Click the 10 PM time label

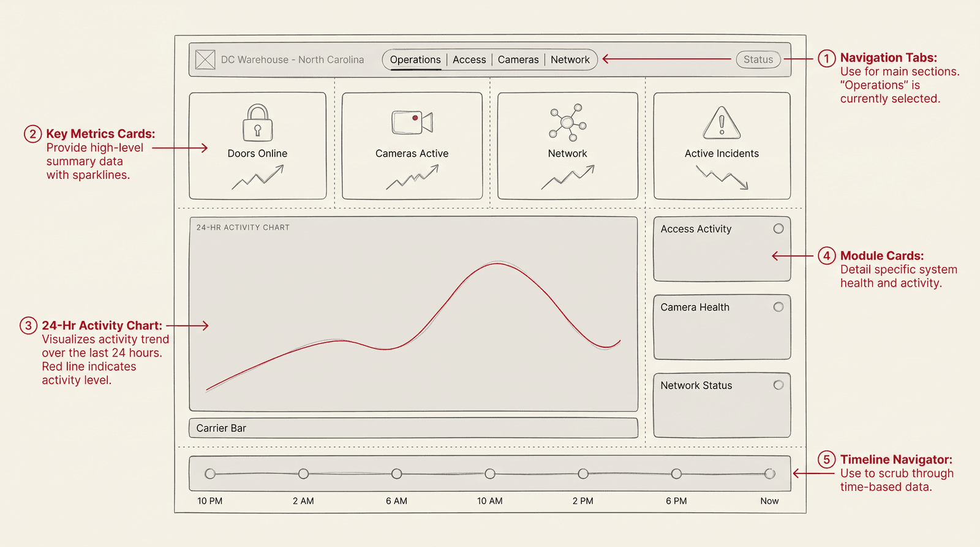pyautogui.click(x=210, y=501)
